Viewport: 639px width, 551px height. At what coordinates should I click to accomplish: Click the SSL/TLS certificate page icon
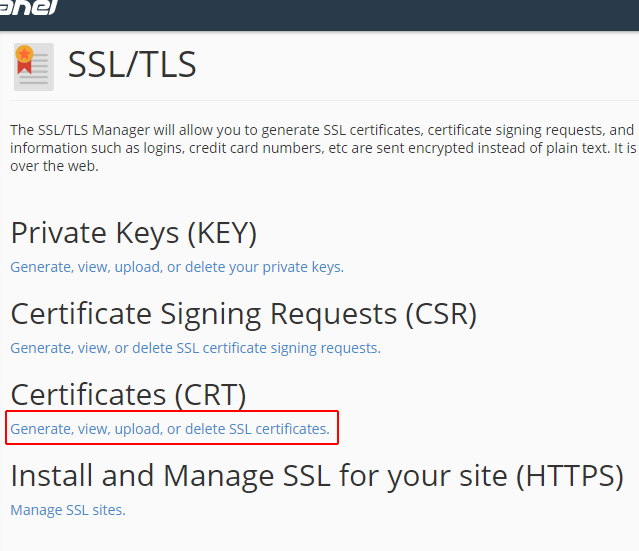point(34,67)
